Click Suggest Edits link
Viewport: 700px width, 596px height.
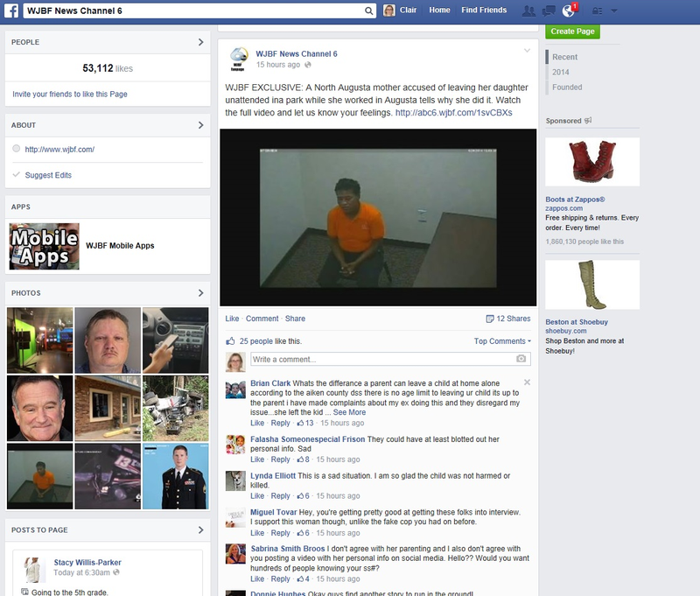48,175
